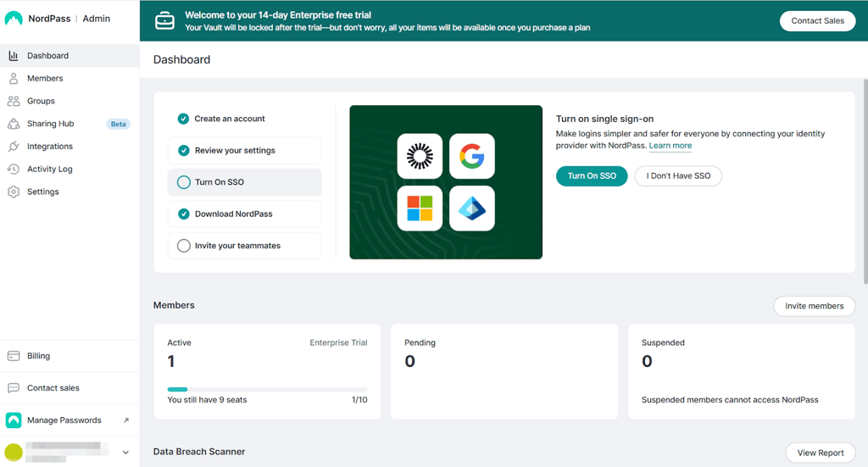The width and height of the screenshot is (868, 467).
Task: Expand the account menu chevron at bottom left
Action: [x=125, y=453]
